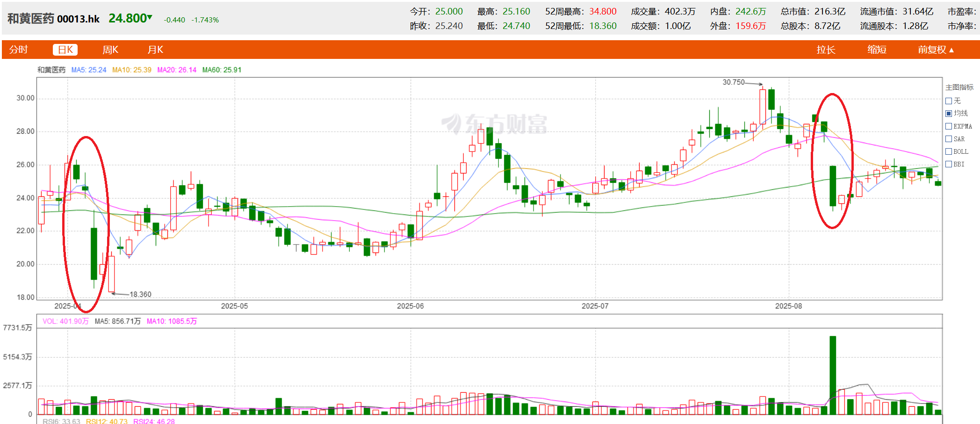Expand the 前复权 adjustment dropdown
Image resolution: width=980 pixels, height=424 pixels.
[x=936, y=50]
